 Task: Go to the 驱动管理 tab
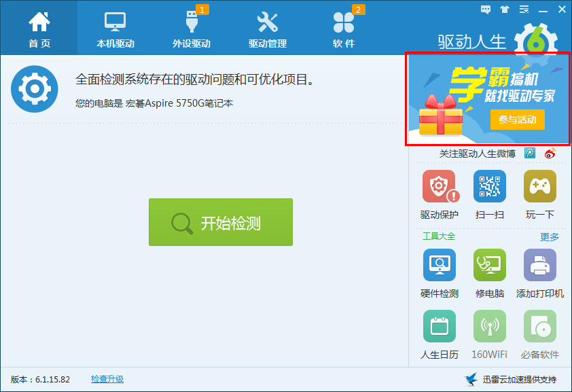pyautogui.click(x=268, y=28)
